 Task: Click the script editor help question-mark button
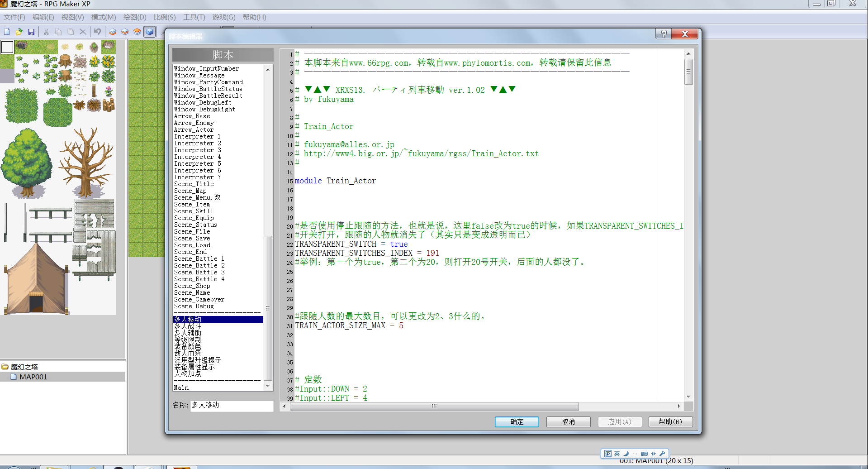[x=664, y=34]
